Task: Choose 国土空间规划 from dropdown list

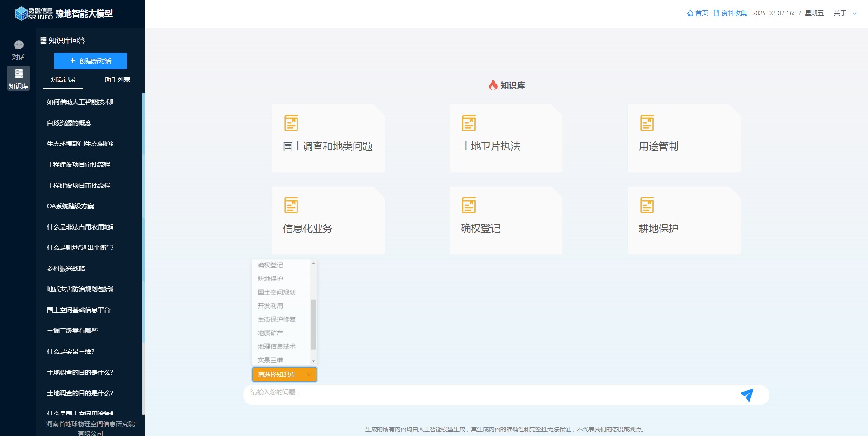Action: [276, 292]
